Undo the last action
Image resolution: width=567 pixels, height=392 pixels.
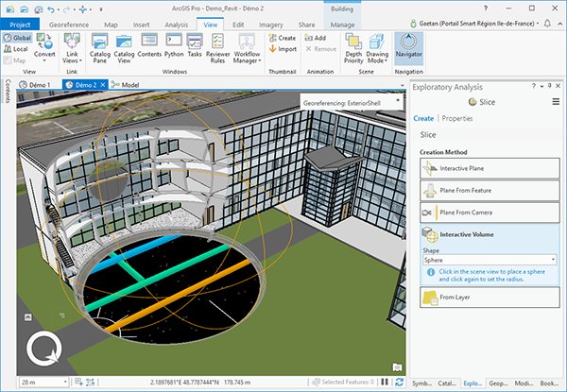(51, 9)
